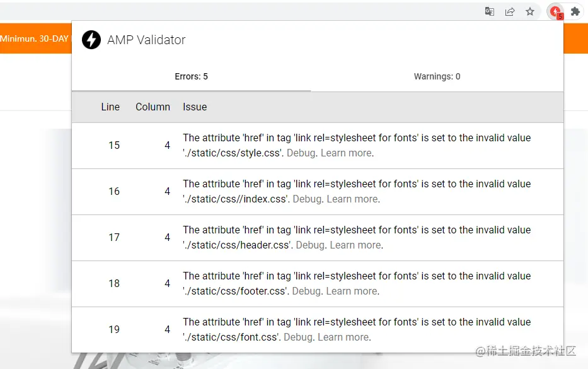Open the Extensions puzzle icon
588x369 pixels.
575,11
